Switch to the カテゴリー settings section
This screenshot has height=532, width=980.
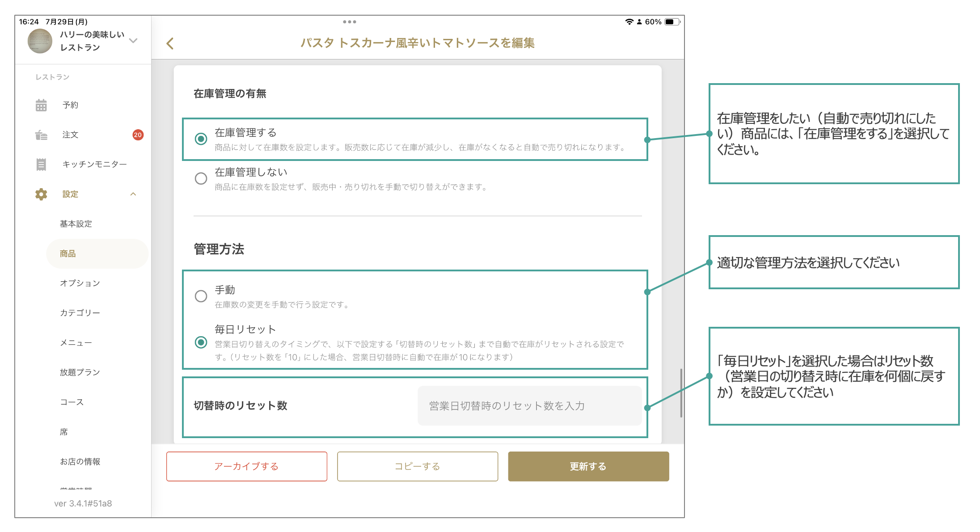80,312
